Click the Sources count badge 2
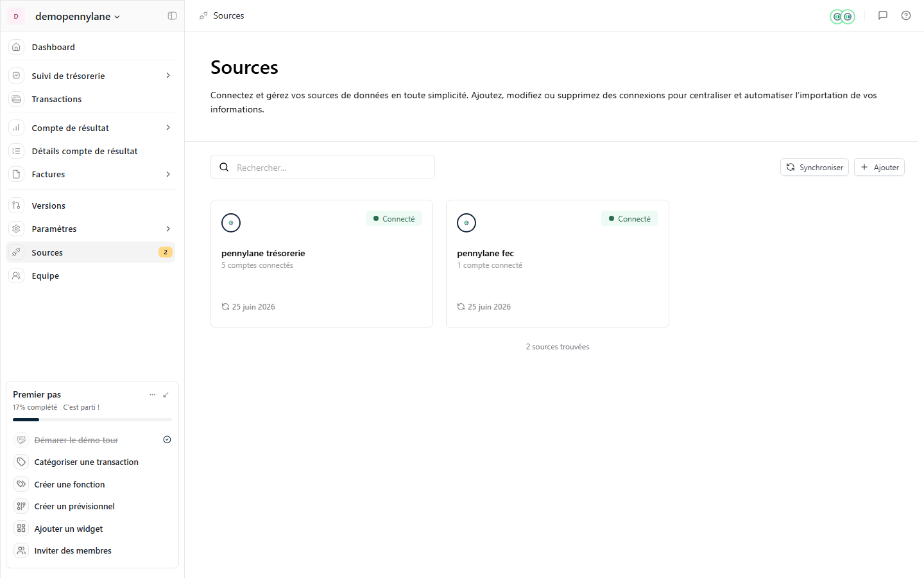 166,252
